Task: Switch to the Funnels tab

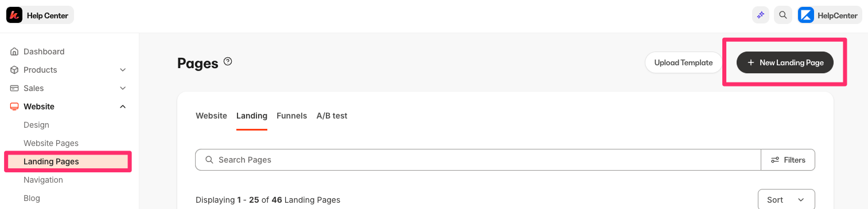Action: click(x=291, y=116)
